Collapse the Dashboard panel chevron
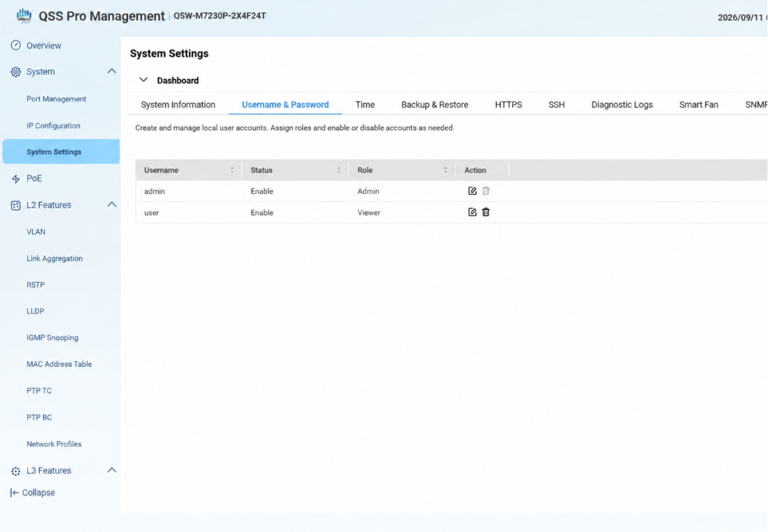Image resolution: width=768 pixels, height=532 pixels. click(x=144, y=80)
